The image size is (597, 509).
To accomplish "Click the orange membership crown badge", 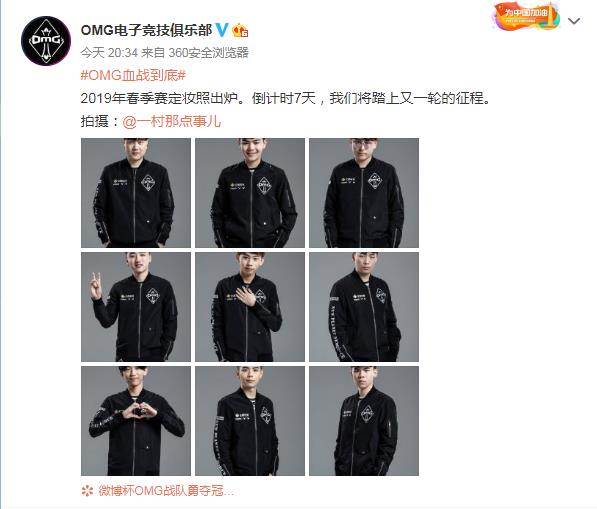I will (x=240, y=30).
